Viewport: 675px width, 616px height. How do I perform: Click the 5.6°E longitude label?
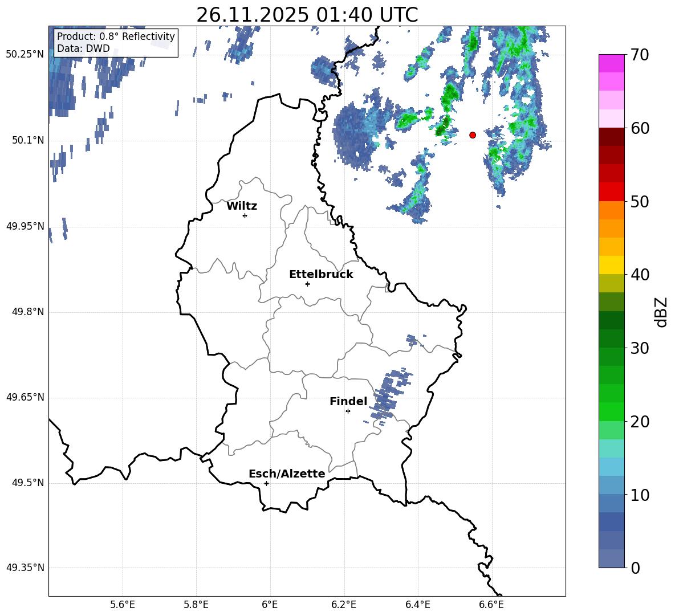[x=123, y=605]
